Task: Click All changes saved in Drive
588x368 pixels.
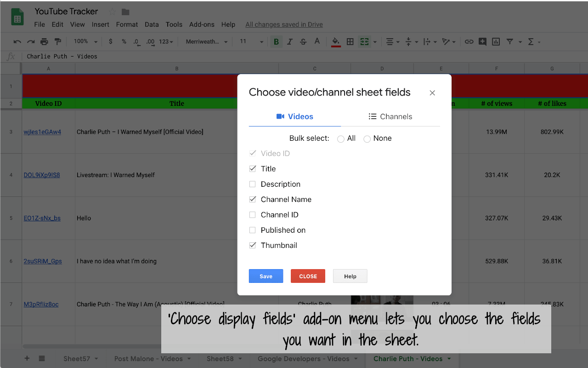Action: pyautogui.click(x=284, y=24)
